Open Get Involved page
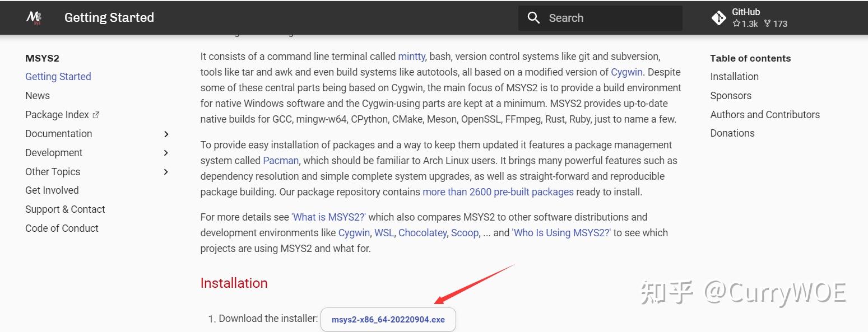The height and width of the screenshot is (332, 868). [x=52, y=190]
